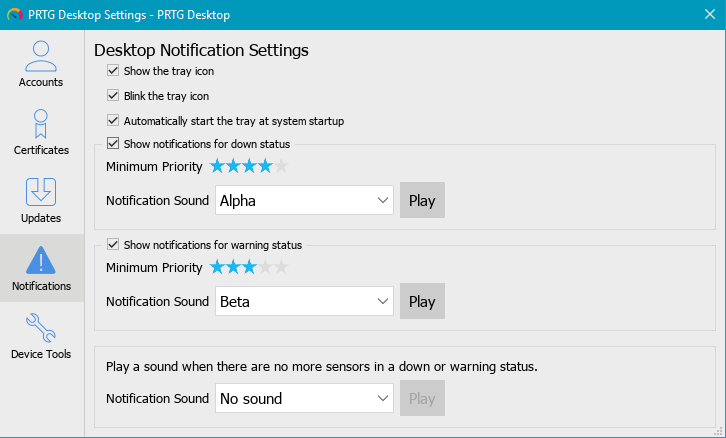726x438 pixels.
Task: Click the Desktop Notification Settings heading
Action: coord(201,50)
